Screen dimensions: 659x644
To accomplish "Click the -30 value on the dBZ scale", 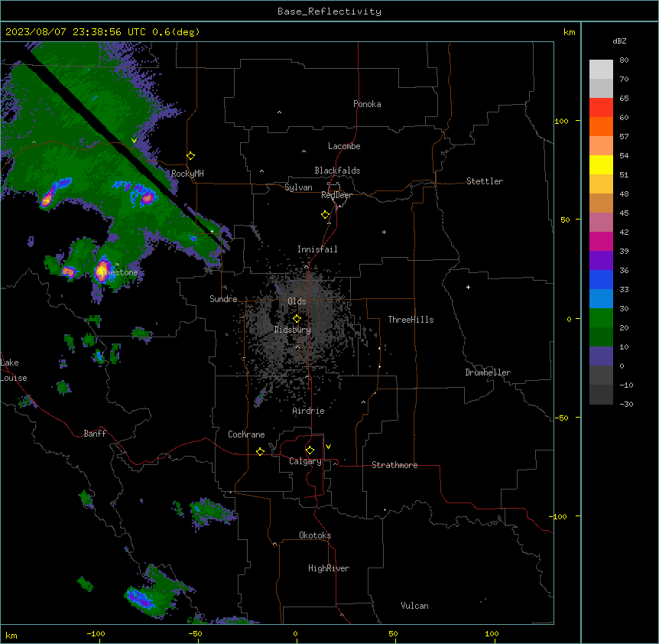I will point(626,404).
